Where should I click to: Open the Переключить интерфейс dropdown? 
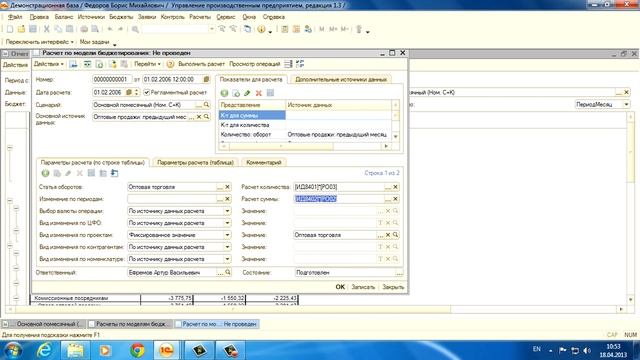pos(39,42)
